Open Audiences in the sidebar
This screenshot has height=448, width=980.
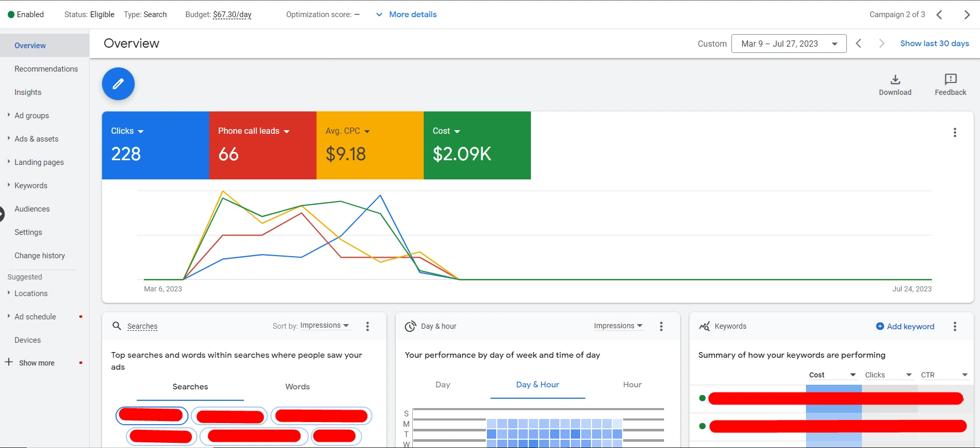[x=32, y=209]
